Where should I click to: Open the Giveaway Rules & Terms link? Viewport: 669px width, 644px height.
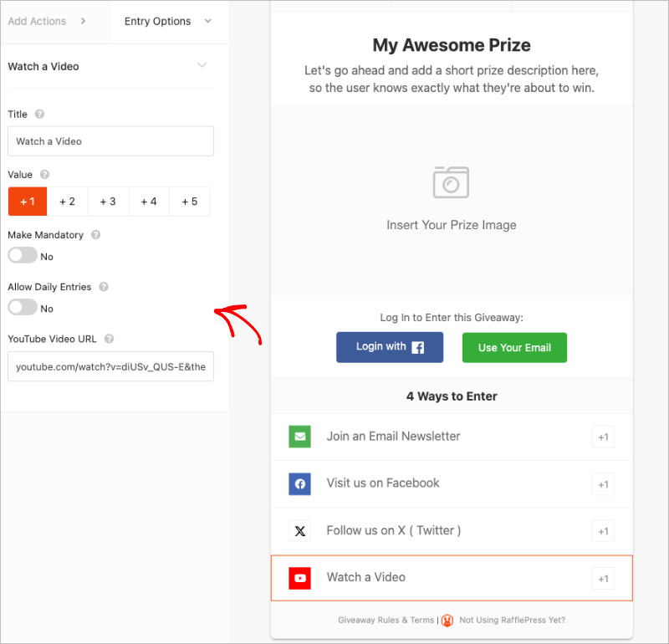(384, 621)
